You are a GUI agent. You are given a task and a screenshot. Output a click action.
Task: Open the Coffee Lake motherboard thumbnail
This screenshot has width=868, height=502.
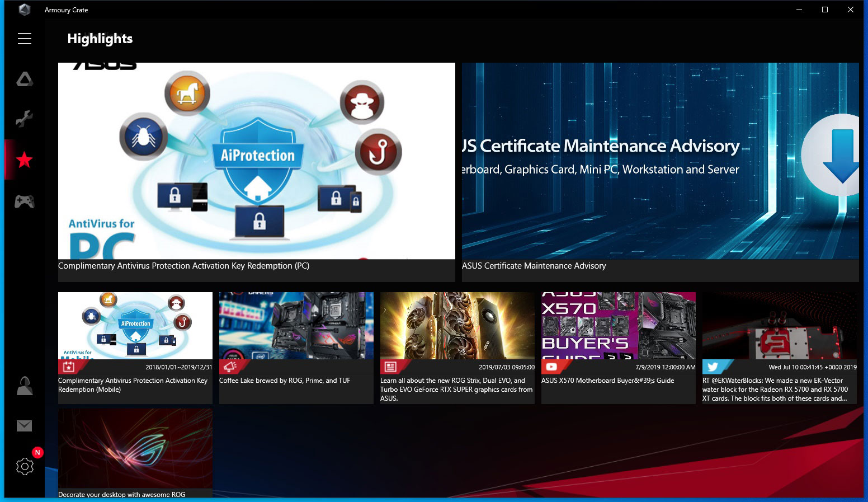[296, 326]
